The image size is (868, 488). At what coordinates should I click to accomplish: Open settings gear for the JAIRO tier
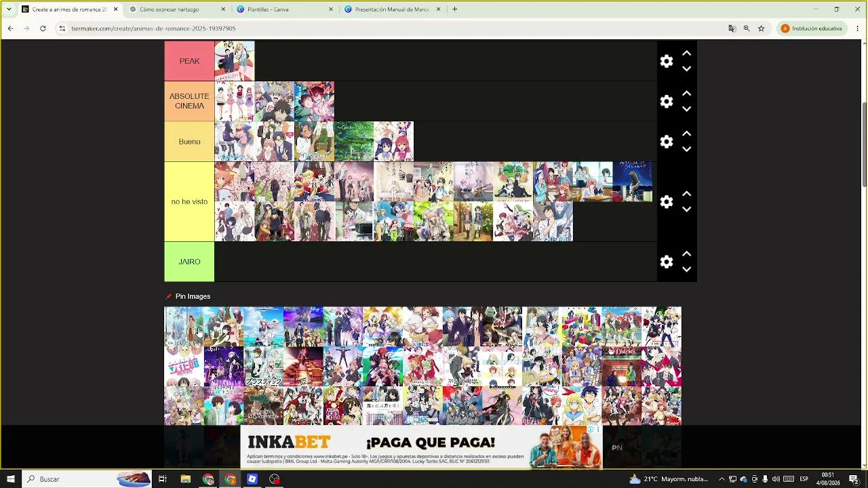pyautogui.click(x=667, y=262)
